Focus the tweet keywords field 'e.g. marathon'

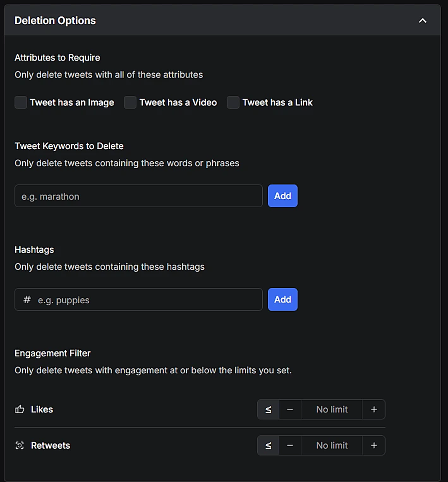tap(139, 196)
